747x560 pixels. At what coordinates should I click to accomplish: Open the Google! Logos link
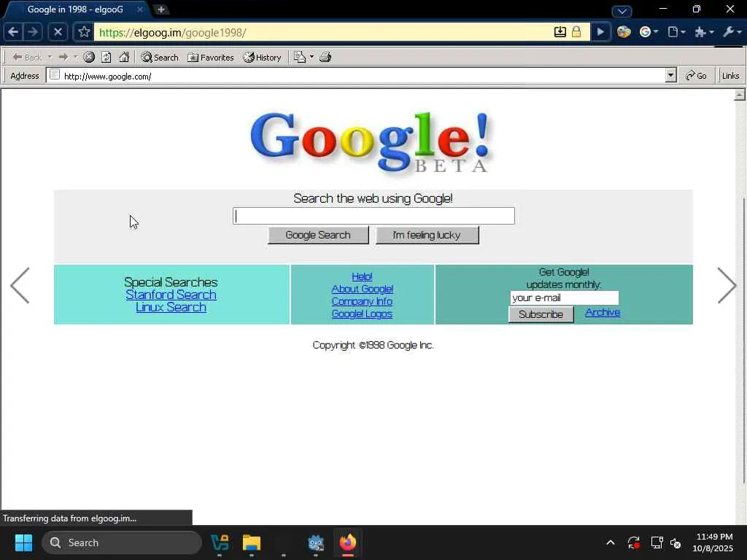point(362,314)
